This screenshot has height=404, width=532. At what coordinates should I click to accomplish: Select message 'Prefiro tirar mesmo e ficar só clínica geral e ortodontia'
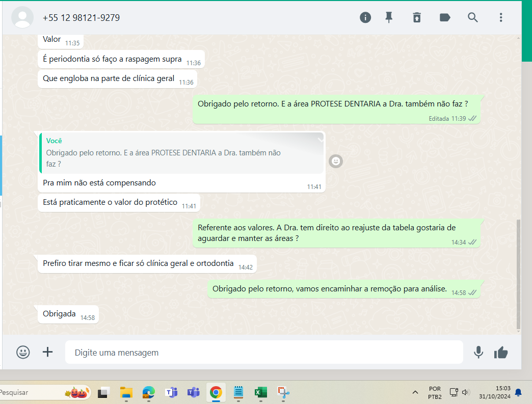tap(147, 264)
